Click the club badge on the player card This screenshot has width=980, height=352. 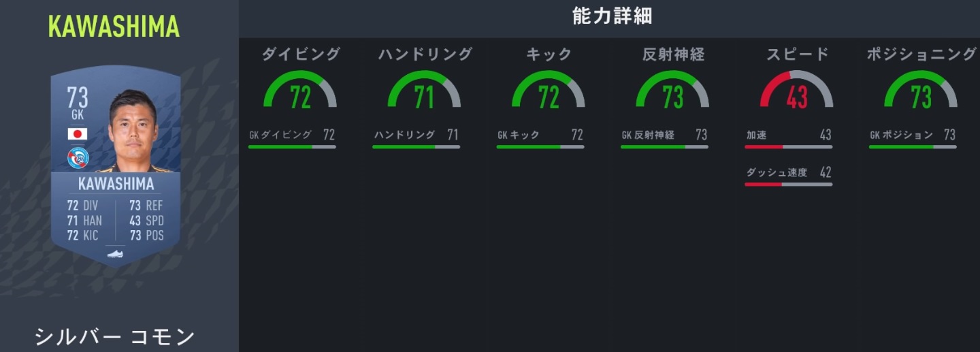(78, 159)
